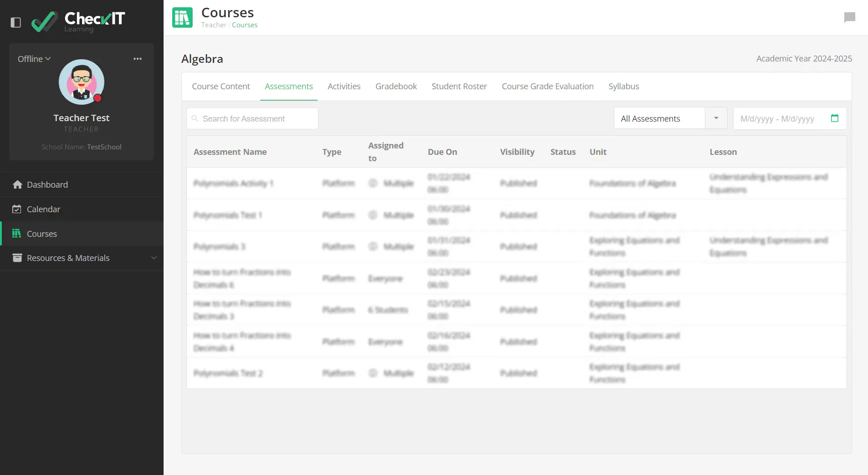This screenshot has height=475, width=868.
Task: Sort by Assigned to column header
Action: click(x=386, y=152)
